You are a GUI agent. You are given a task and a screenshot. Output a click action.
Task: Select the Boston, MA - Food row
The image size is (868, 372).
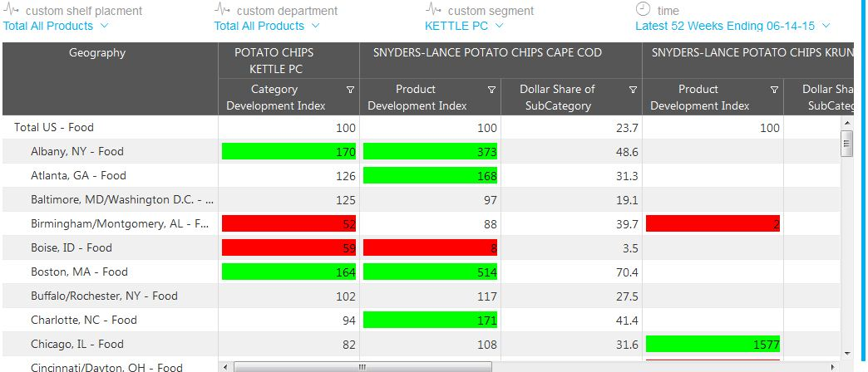pos(84,272)
